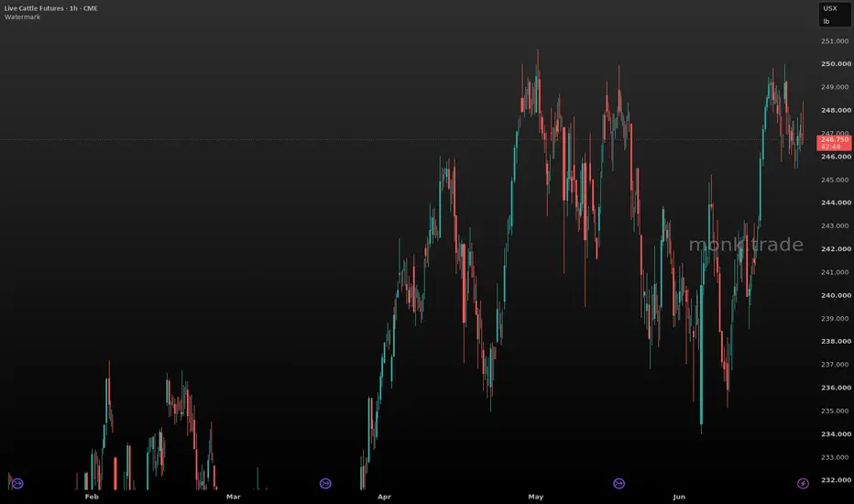This screenshot has height=504, width=854.
Task: Click the 248.000 price scale value
Action: point(836,110)
